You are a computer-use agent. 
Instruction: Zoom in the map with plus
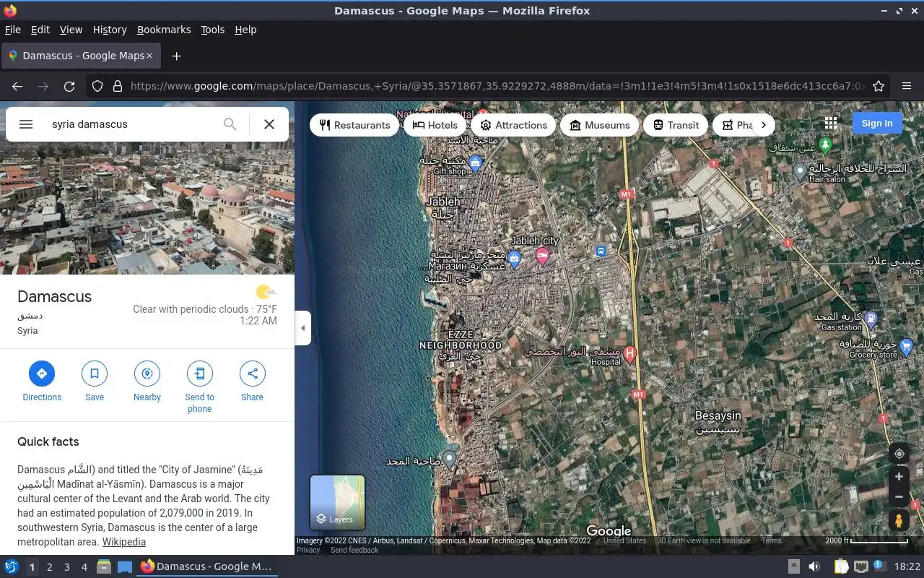(899, 477)
